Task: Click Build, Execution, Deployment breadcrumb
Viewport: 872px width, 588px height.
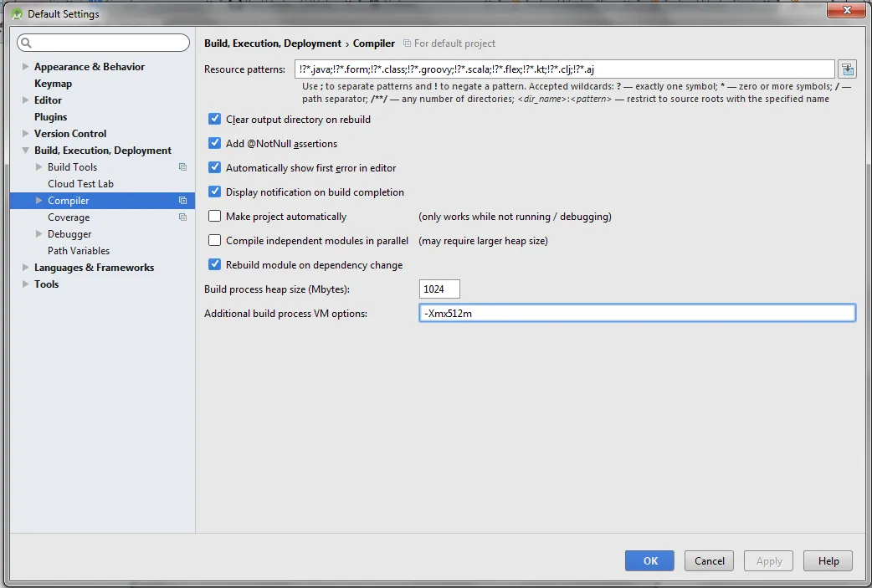Action: pyautogui.click(x=273, y=43)
